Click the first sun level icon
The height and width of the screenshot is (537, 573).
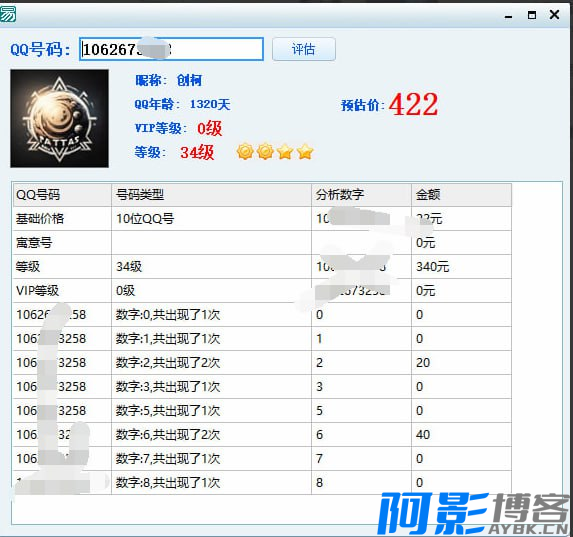pos(245,151)
